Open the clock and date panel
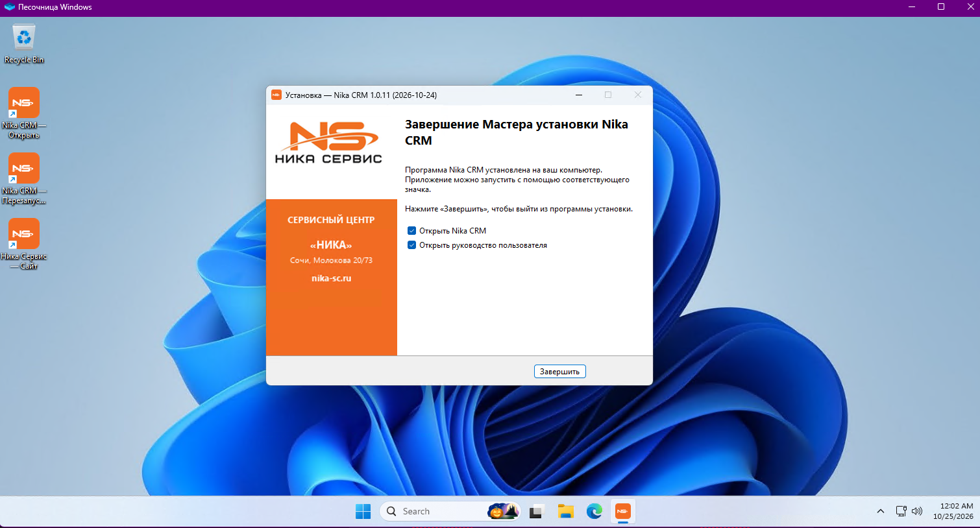Image resolution: width=980 pixels, height=528 pixels. pos(953,511)
